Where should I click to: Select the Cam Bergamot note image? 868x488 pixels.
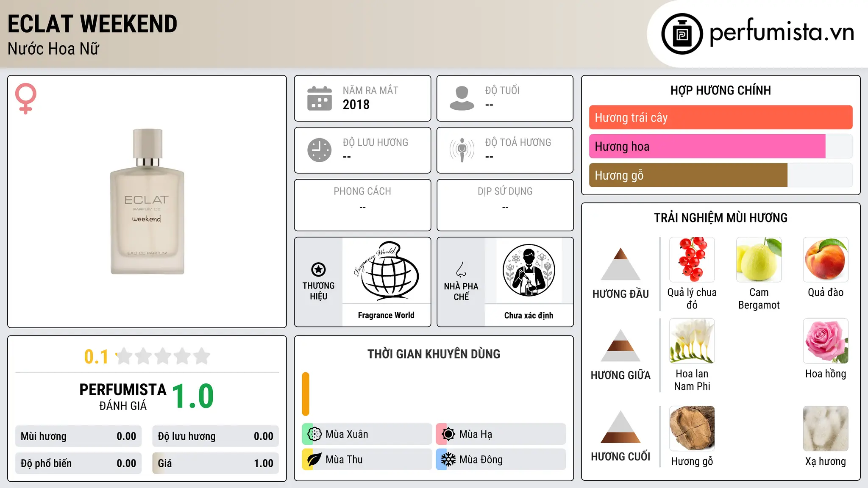point(759,260)
